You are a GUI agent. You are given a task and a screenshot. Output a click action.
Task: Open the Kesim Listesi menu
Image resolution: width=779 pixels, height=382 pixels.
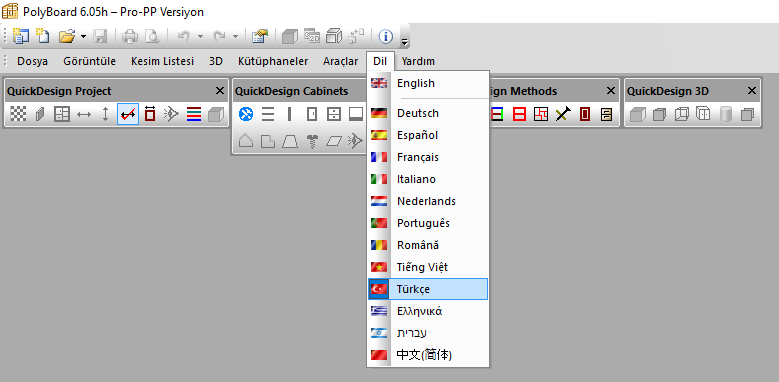pyautogui.click(x=162, y=61)
